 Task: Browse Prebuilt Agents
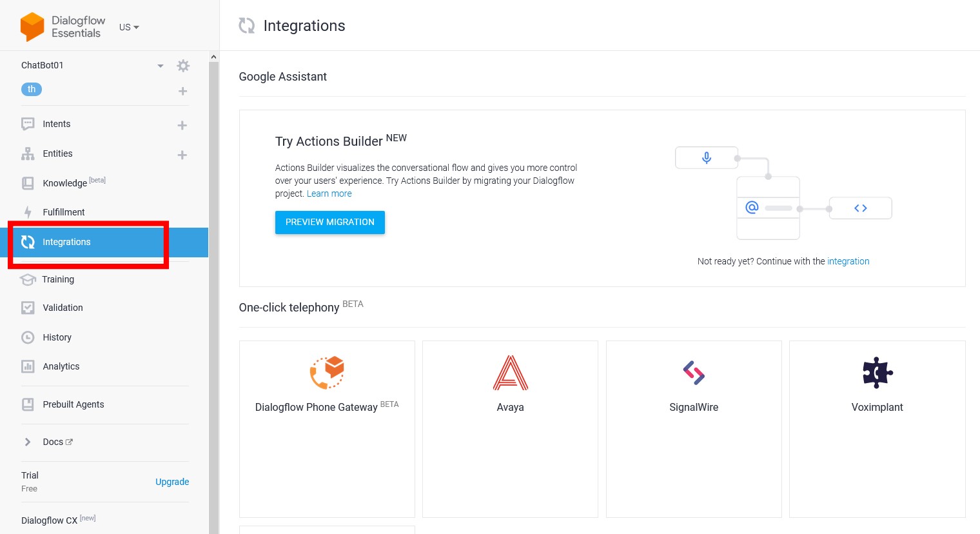(x=73, y=404)
